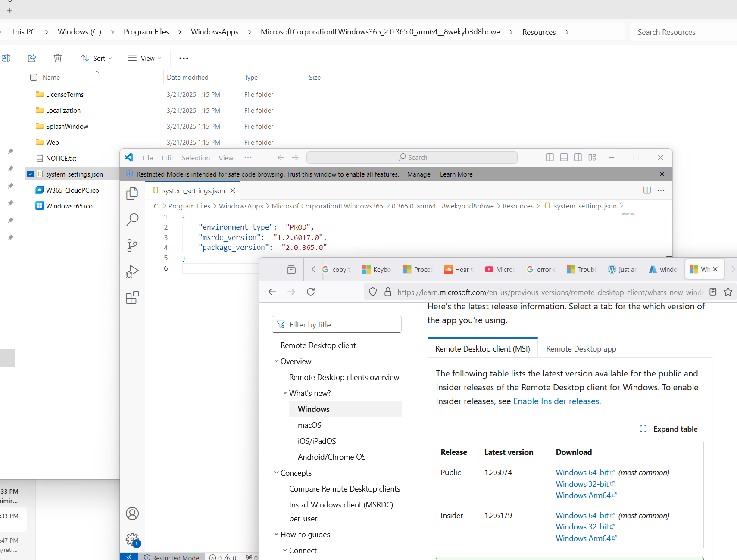
Task: Open the Manage gear in VS Code
Action: (132, 539)
